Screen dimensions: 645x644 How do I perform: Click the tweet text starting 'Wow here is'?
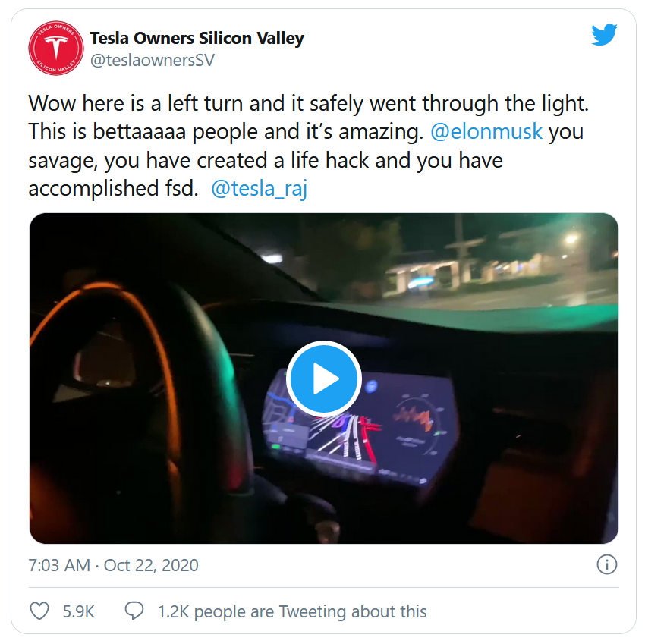[309, 146]
